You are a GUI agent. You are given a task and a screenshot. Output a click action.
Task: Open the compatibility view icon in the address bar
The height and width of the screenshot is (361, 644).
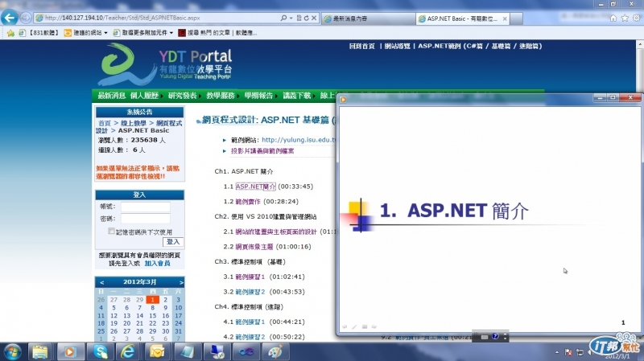click(299, 18)
